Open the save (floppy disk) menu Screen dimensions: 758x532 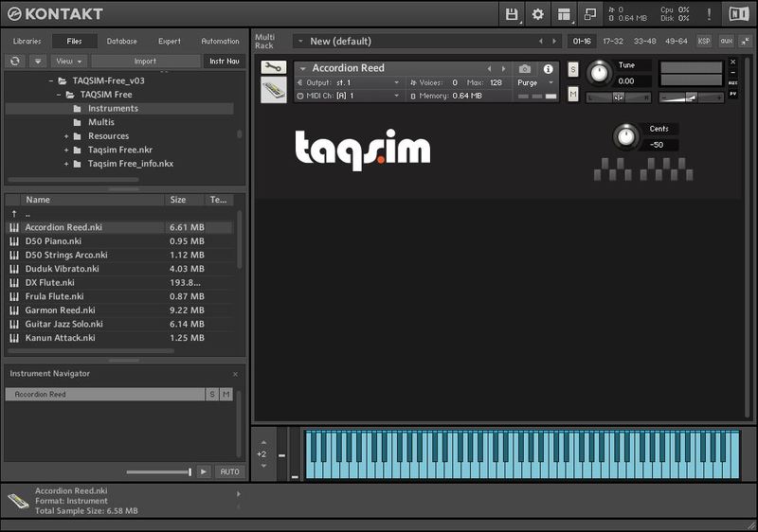(x=513, y=14)
